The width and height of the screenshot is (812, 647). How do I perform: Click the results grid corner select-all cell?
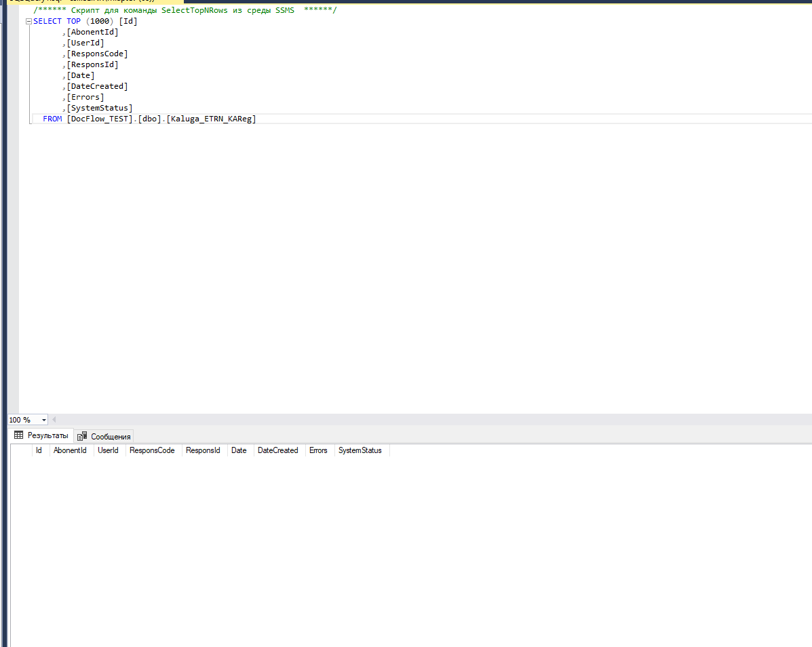[21, 450]
